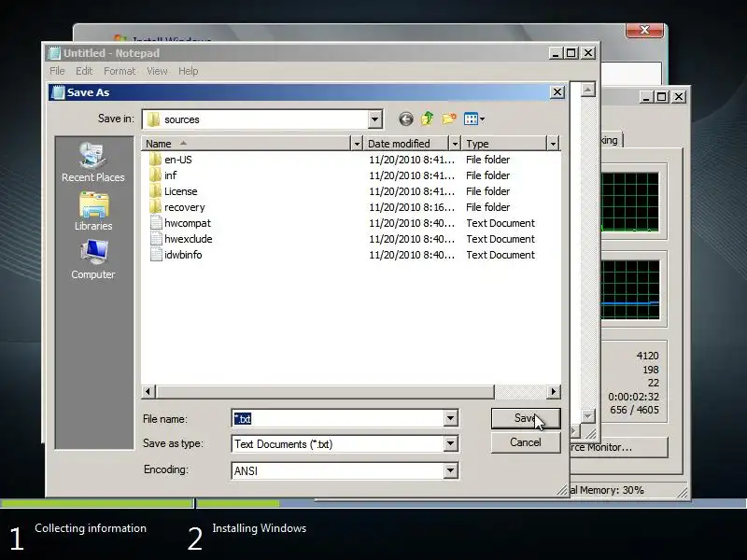Select the License folder
747x560 pixels.
pos(180,191)
